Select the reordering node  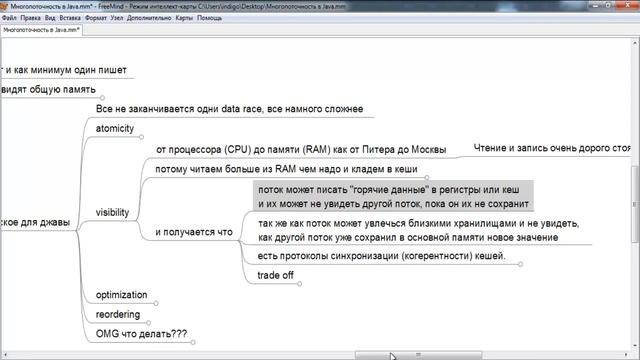click(x=118, y=314)
